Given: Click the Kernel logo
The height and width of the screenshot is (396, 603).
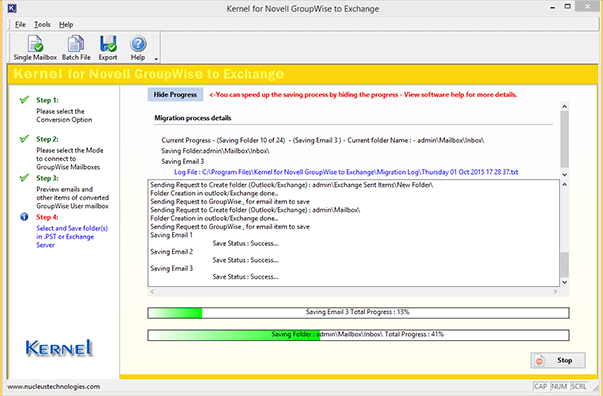Looking at the screenshot, I should [x=59, y=348].
